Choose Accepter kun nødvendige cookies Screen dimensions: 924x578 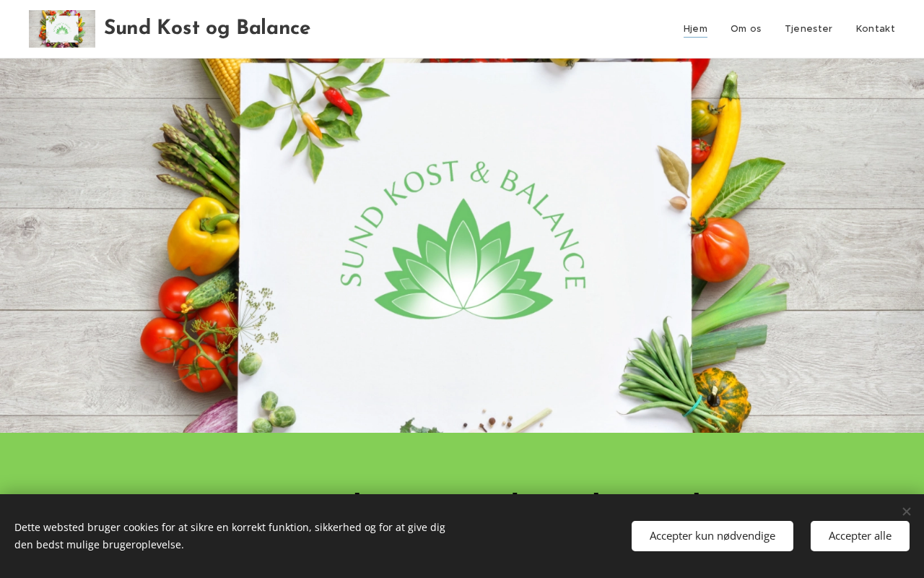click(712, 536)
